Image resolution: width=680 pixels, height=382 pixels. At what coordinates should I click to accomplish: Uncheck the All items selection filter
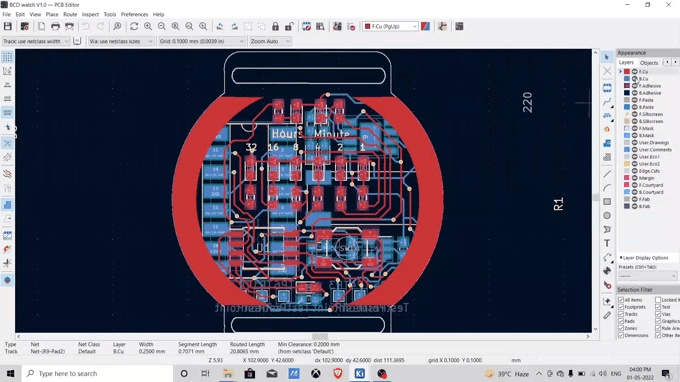(x=621, y=300)
